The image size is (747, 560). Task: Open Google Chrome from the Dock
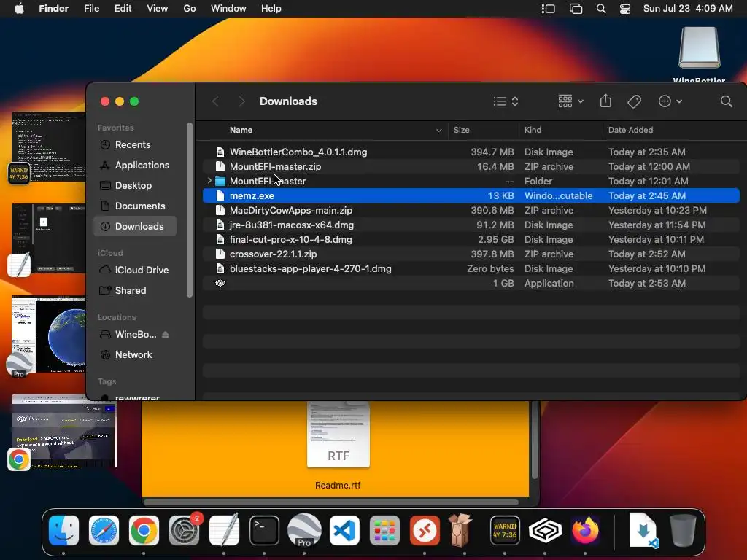point(144,531)
